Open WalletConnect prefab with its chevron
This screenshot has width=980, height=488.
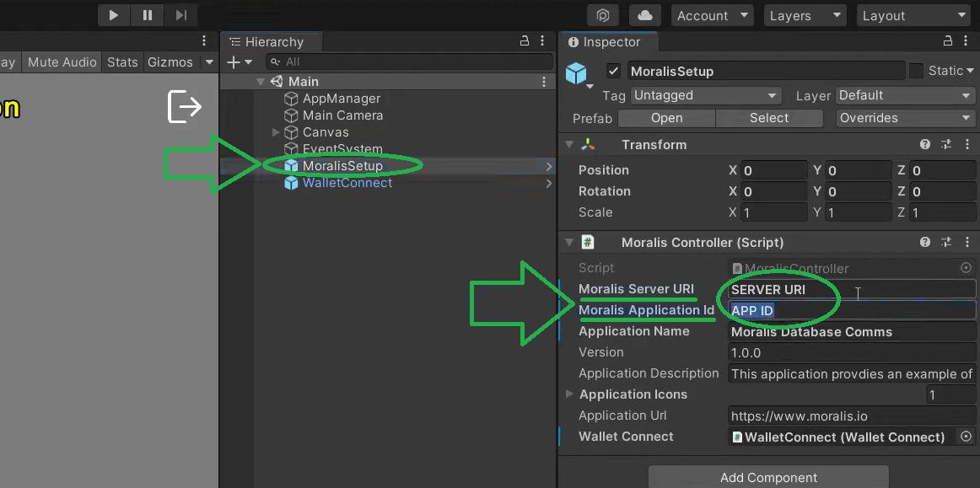[x=549, y=183]
